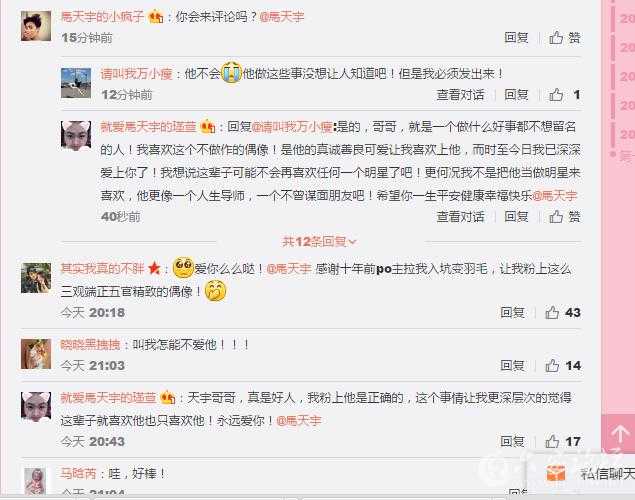635x500 pixels.
Task: Reply to the 今天 20:43 comment
Action: click(513, 441)
